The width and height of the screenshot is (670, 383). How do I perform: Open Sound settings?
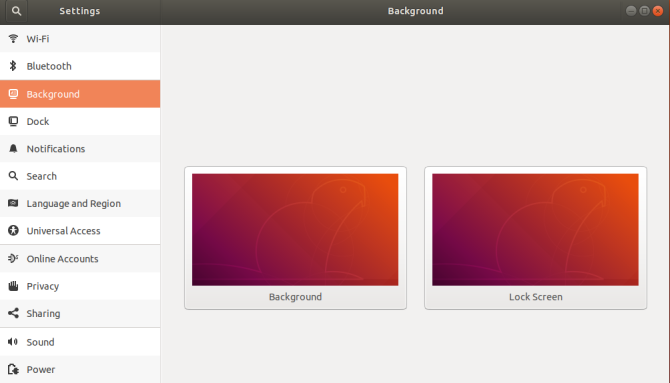(x=80, y=342)
